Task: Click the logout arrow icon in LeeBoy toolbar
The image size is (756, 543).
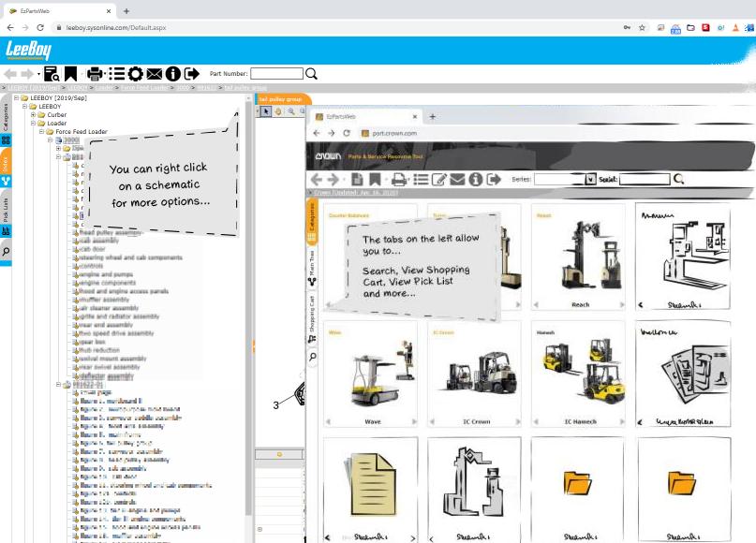Action: coord(192,73)
